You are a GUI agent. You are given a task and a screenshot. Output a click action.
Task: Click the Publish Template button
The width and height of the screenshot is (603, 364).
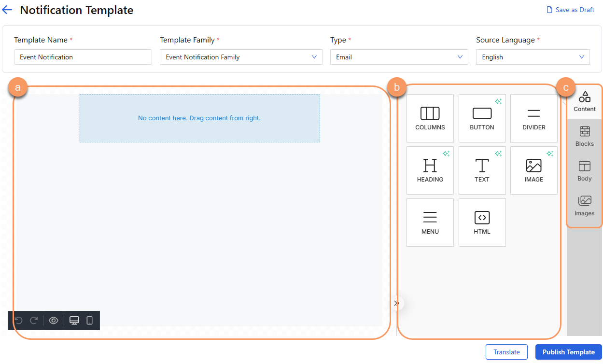(568, 352)
